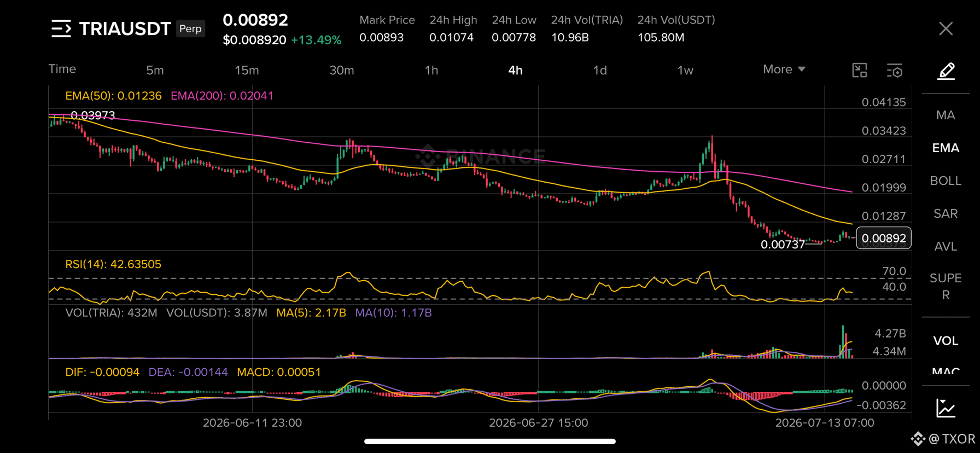The width and height of the screenshot is (980, 453).
Task: Select the 30m timeframe
Action: [x=341, y=70]
